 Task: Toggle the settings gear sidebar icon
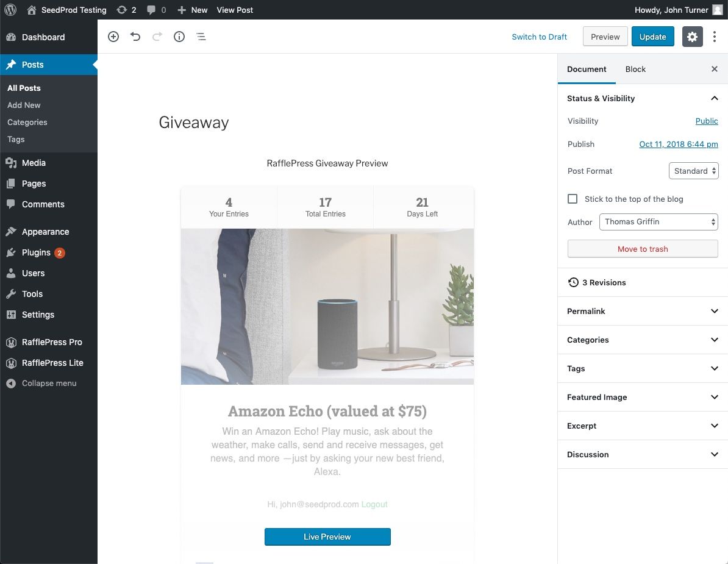(x=692, y=37)
